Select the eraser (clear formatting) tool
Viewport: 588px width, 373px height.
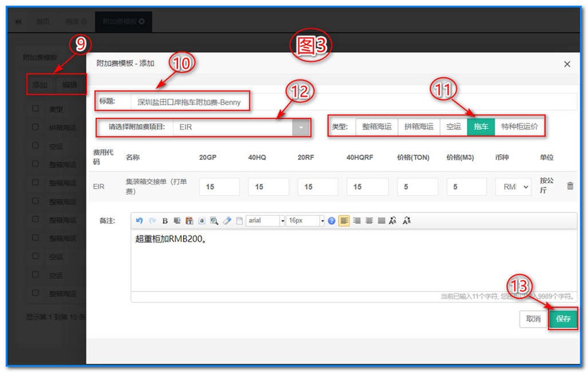pos(227,221)
